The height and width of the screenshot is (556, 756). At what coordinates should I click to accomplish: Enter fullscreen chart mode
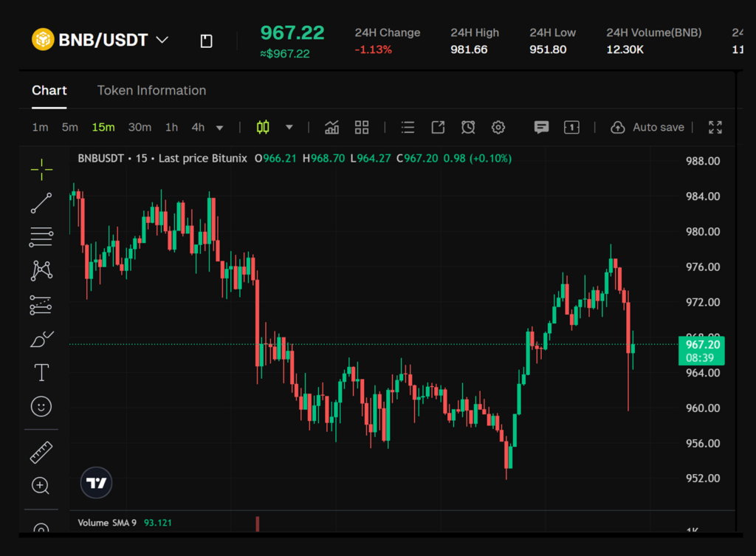point(715,126)
